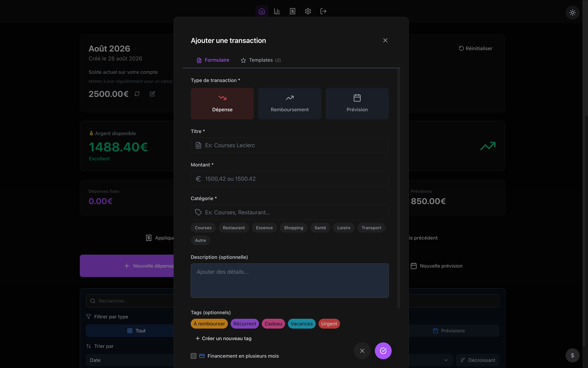Switch to the Templates tab
Screen dimensions: 588x368
click(260, 60)
